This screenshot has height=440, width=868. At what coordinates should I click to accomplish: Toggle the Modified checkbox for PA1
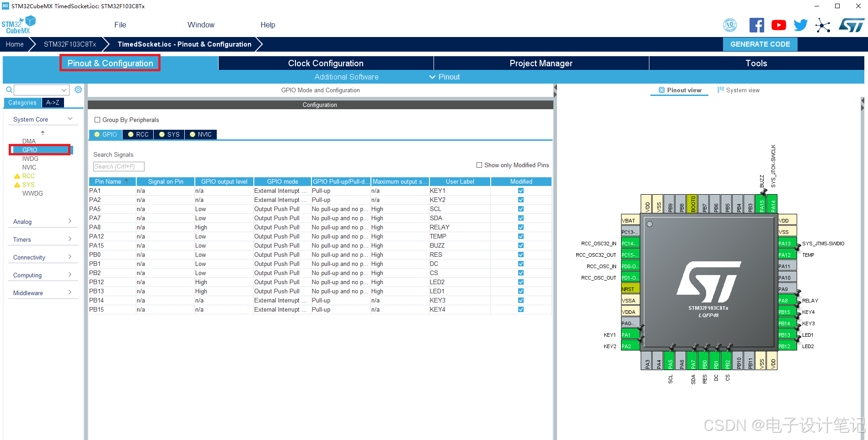pyautogui.click(x=521, y=191)
